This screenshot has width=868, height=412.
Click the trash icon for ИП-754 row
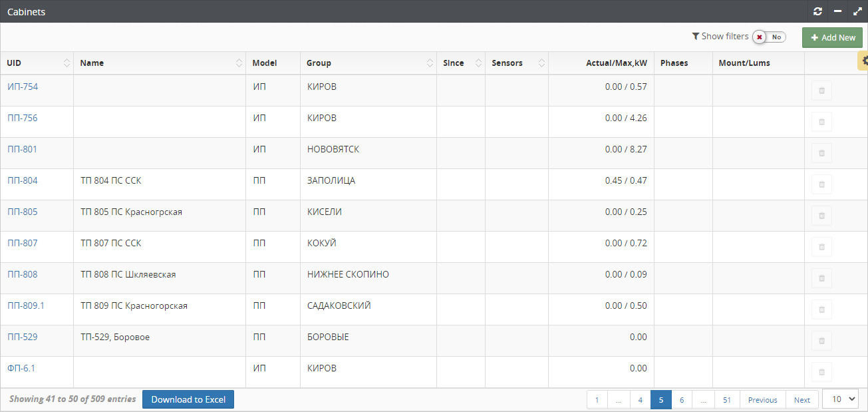point(821,91)
